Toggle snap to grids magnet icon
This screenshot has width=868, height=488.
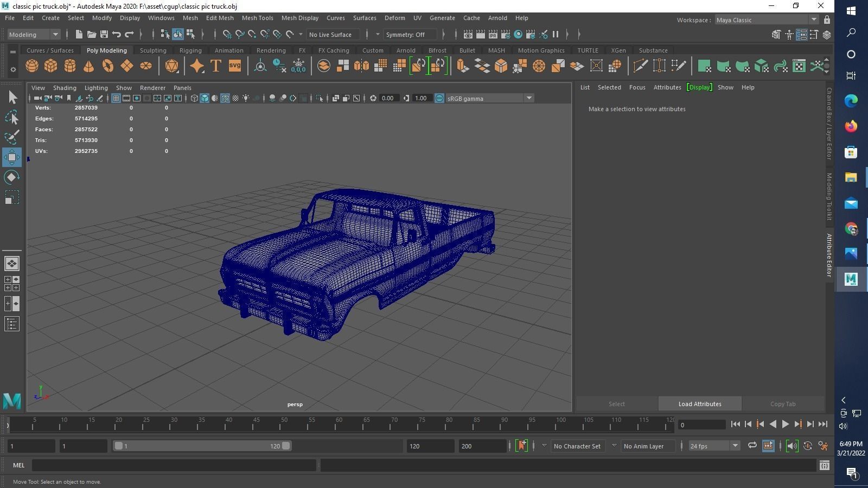click(227, 34)
